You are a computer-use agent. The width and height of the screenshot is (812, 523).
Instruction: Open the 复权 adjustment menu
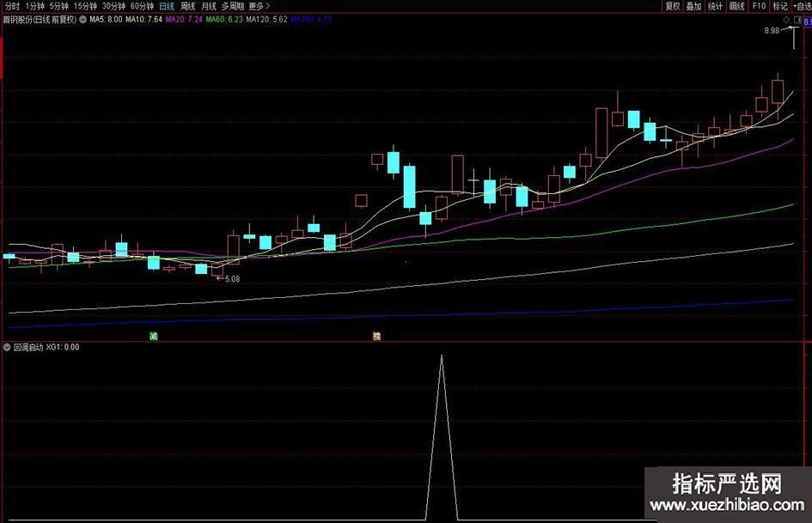point(673,6)
